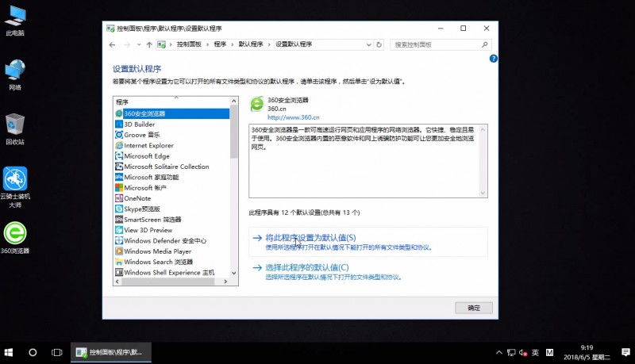Click 默认程序 breadcrumb segment

[251, 44]
